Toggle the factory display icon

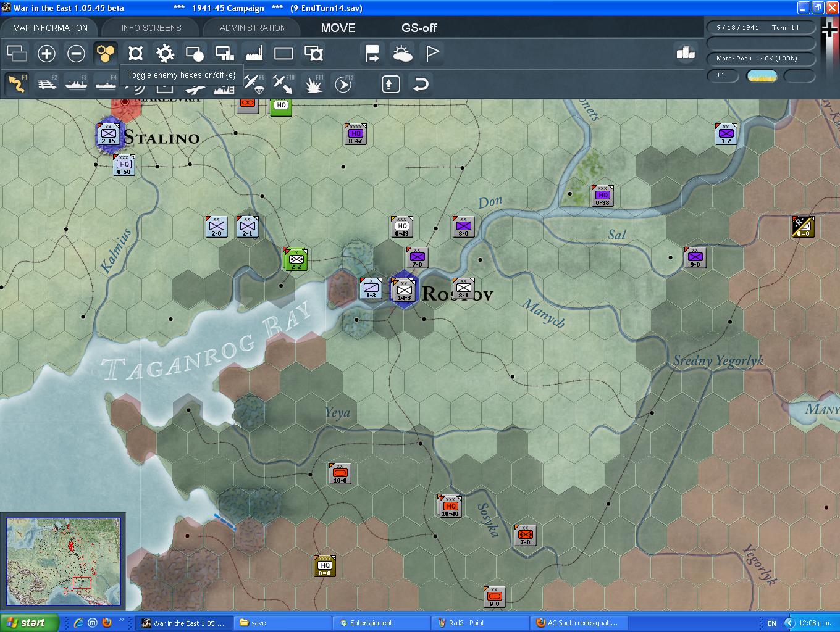click(254, 54)
